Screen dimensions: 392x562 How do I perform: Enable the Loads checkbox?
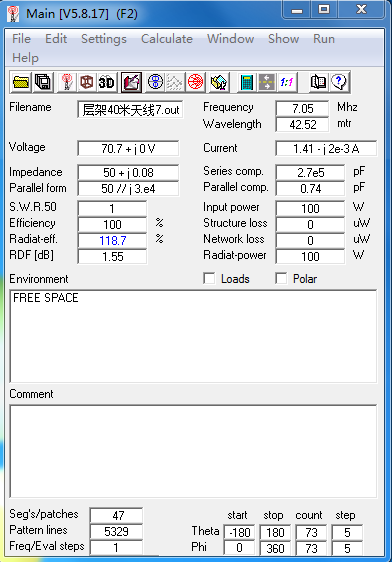tap(209, 278)
